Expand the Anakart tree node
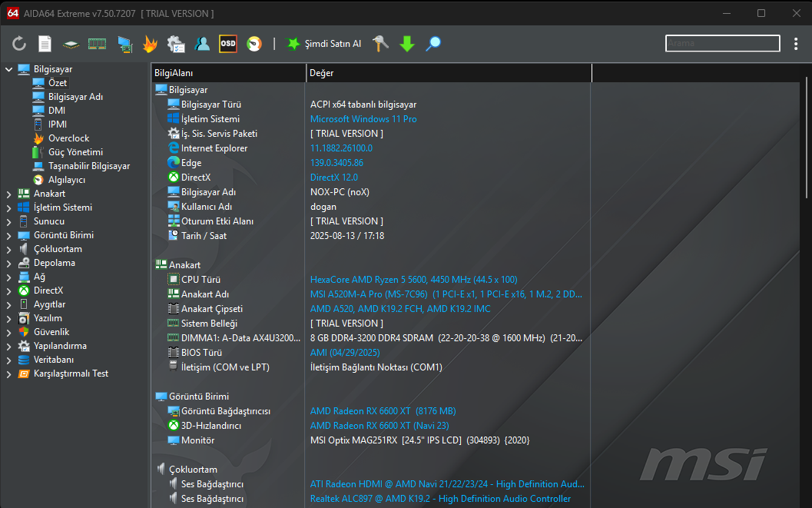Screen dimensions: 812x508 [8, 194]
